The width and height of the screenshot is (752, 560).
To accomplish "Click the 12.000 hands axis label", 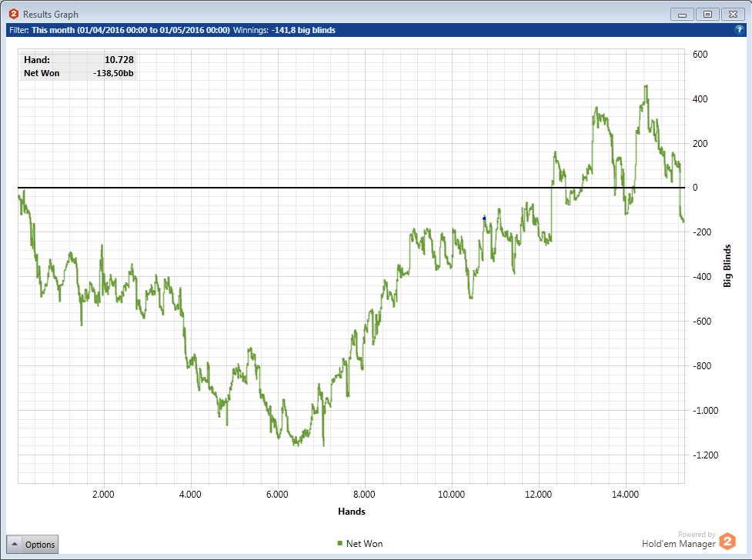I will (x=538, y=495).
